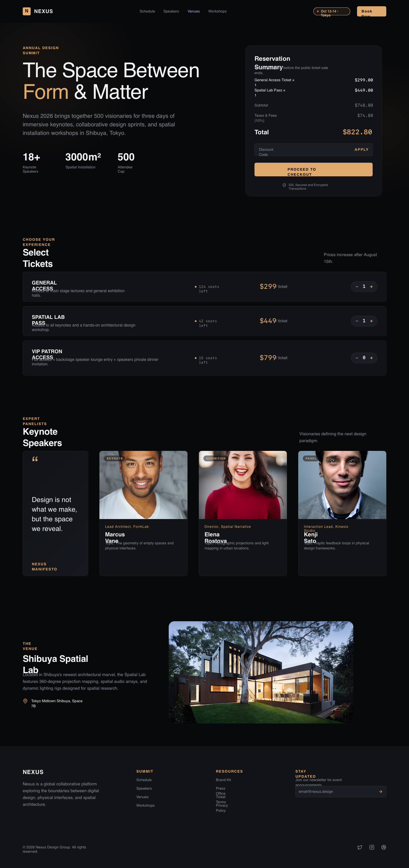The height and width of the screenshot is (868, 409).
Task: Click the EXHIBITION tag on Elena's card
Action: tap(216, 458)
